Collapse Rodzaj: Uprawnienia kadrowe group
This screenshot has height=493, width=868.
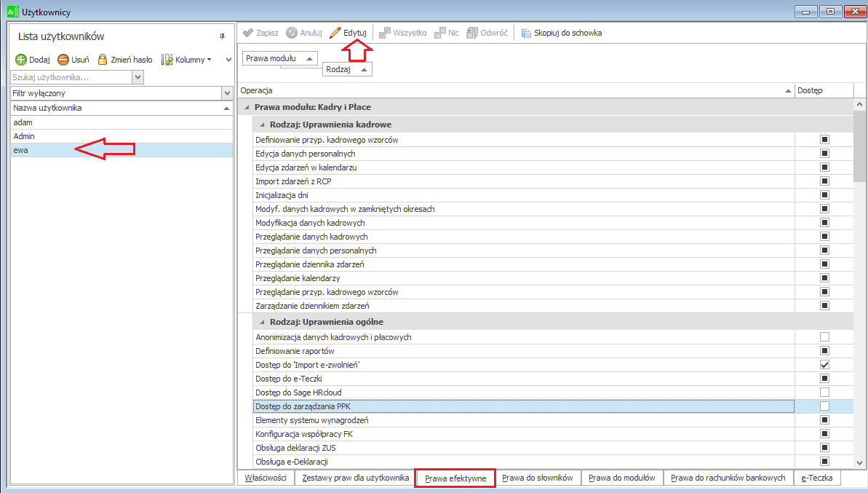263,125
